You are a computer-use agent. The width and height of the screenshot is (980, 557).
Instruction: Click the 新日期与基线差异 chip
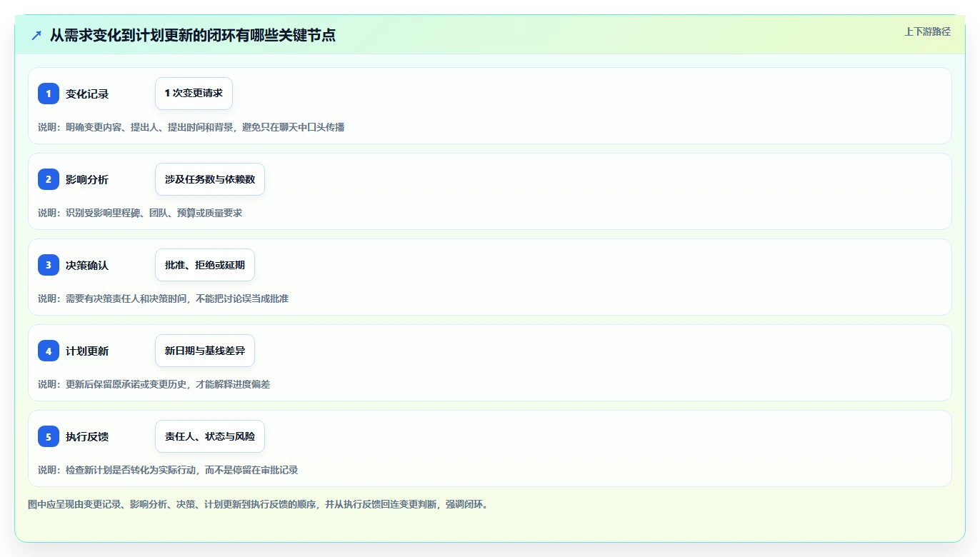point(205,351)
